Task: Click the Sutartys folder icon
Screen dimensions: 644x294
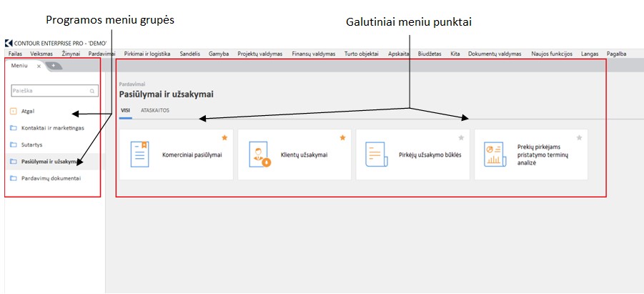Action: (13, 144)
